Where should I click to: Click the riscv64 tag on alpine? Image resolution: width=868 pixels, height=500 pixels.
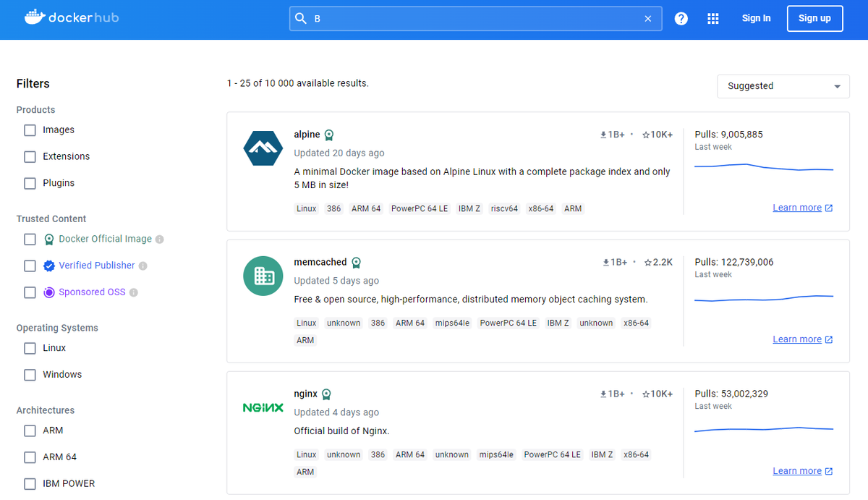[x=504, y=209]
